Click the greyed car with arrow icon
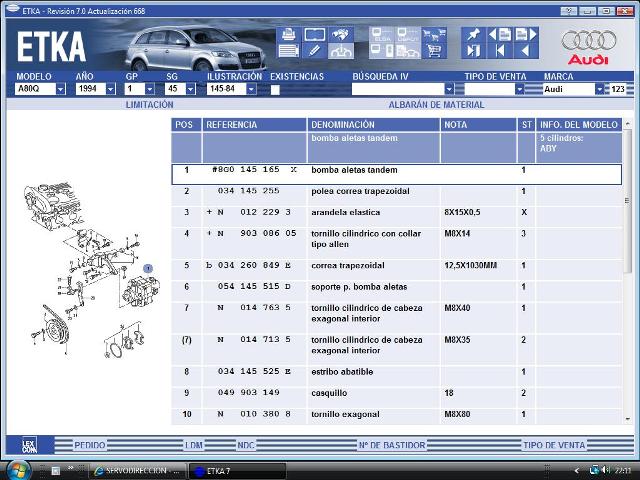Viewport: 640px width, 480px height. tap(341, 51)
